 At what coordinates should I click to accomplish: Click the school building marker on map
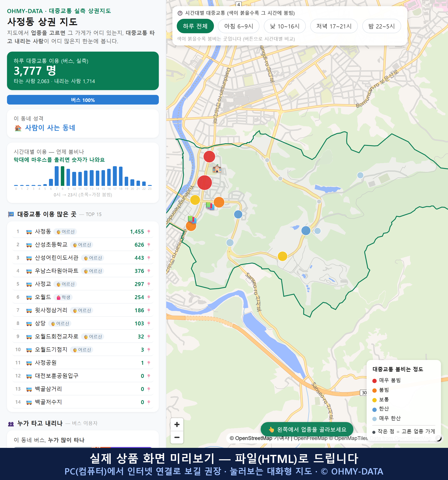point(217,169)
